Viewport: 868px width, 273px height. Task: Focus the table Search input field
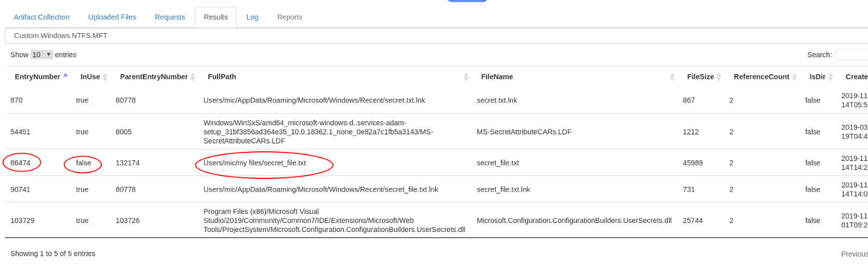851,55
